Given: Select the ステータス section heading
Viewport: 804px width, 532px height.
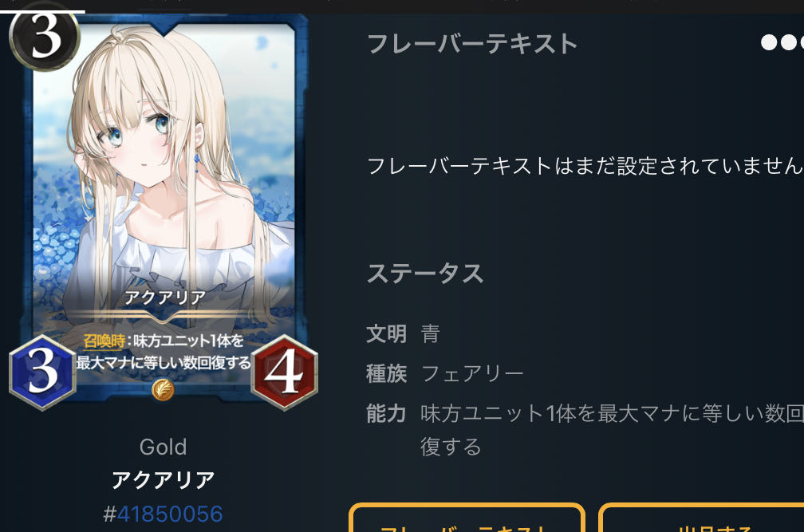Looking at the screenshot, I should [425, 273].
